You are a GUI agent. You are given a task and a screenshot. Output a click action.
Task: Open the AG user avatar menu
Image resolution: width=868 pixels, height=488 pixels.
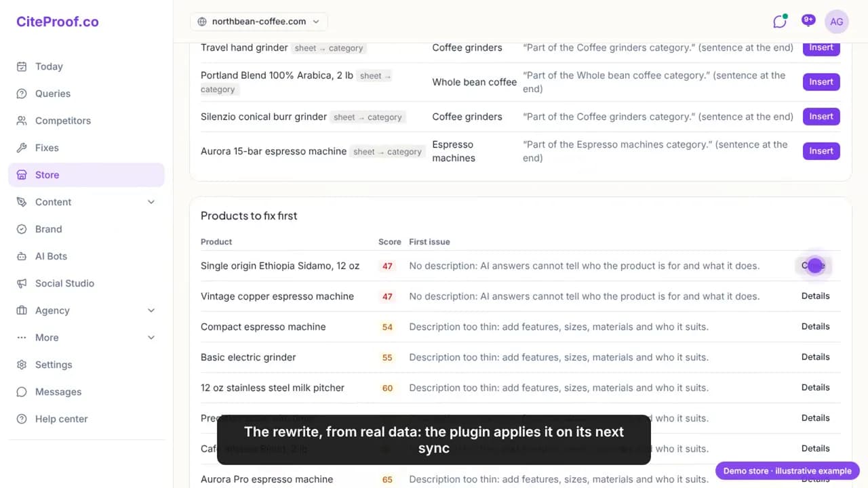coord(837,22)
